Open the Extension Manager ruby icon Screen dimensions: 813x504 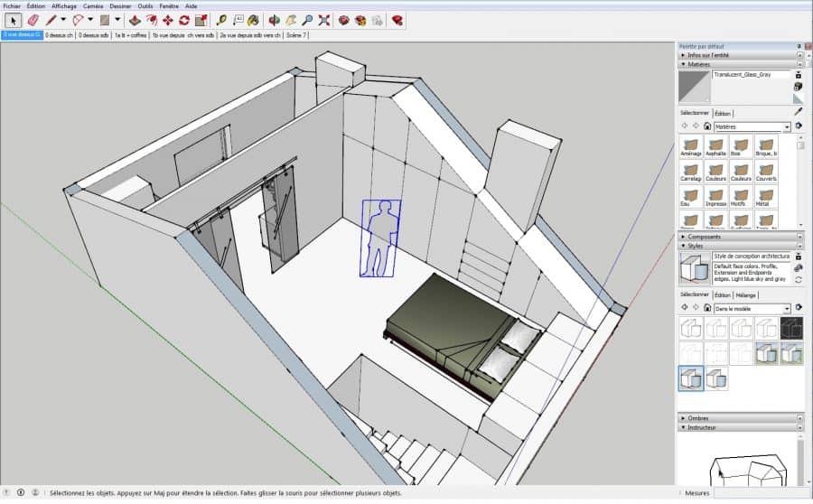click(x=397, y=20)
